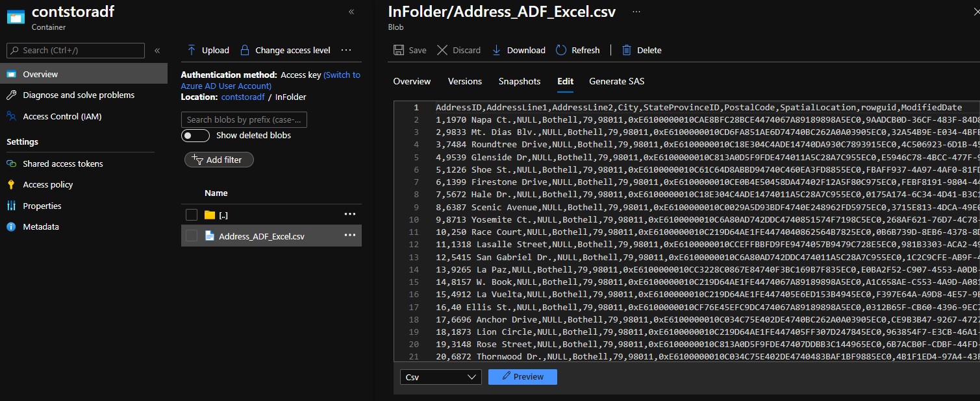Toggle Show deleted blobs switch
The image size is (980, 401).
(x=195, y=136)
